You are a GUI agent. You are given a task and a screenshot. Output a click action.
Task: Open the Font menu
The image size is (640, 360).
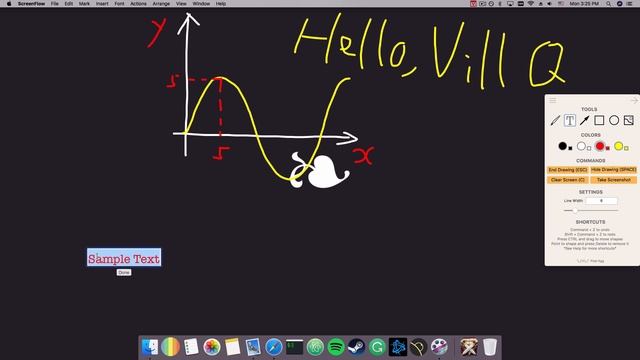pyautogui.click(x=119, y=4)
